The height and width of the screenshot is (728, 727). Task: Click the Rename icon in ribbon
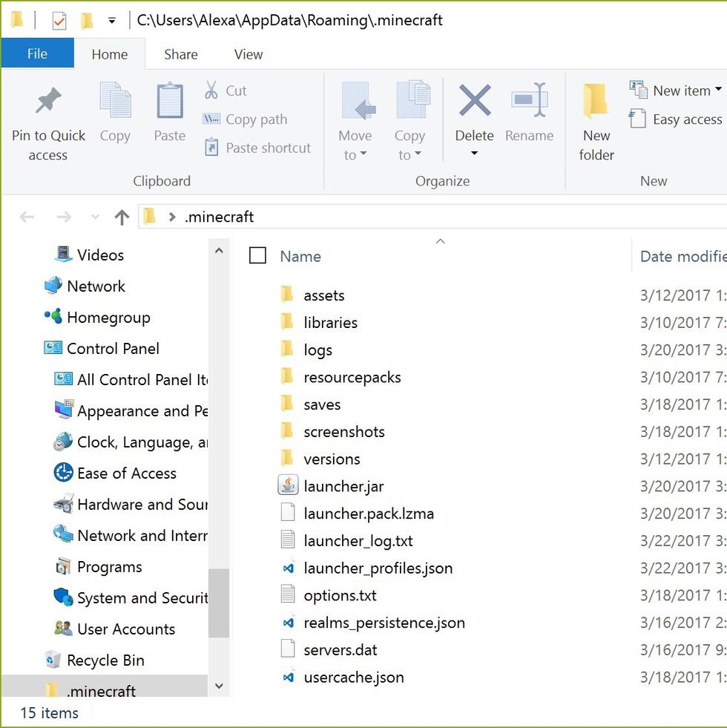click(x=529, y=100)
